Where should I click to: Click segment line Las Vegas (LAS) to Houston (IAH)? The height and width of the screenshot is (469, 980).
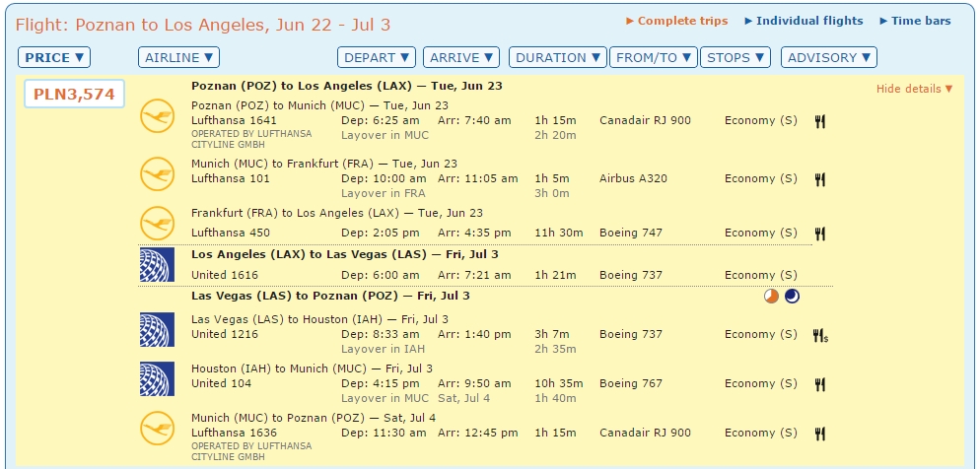point(320,319)
